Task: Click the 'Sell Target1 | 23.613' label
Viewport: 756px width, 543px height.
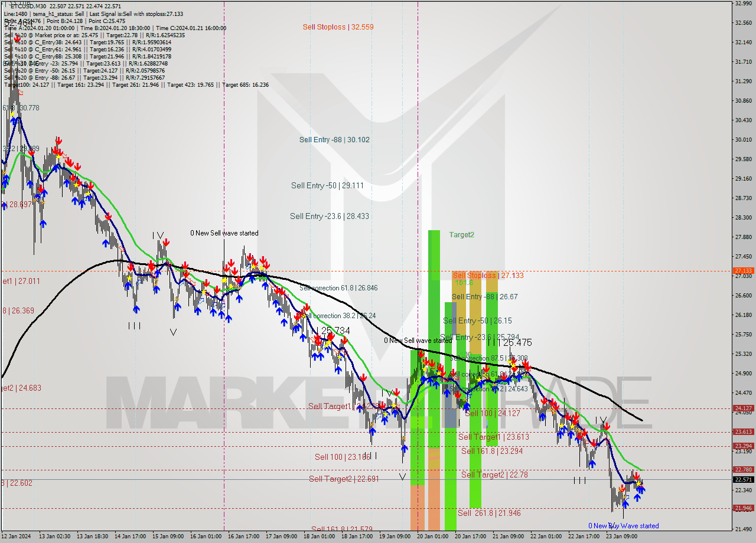Action: click(x=494, y=437)
